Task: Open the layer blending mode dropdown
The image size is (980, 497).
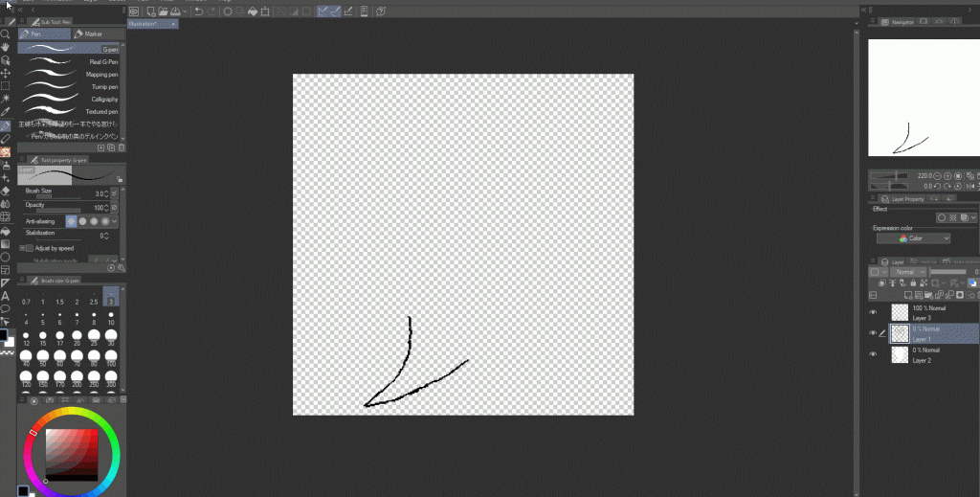Action: click(x=908, y=272)
